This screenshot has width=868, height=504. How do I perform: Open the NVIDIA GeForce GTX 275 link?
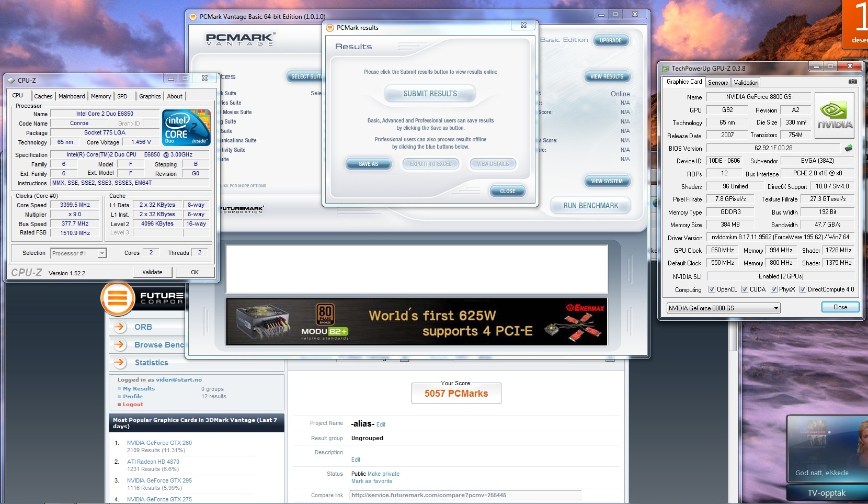(x=159, y=499)
